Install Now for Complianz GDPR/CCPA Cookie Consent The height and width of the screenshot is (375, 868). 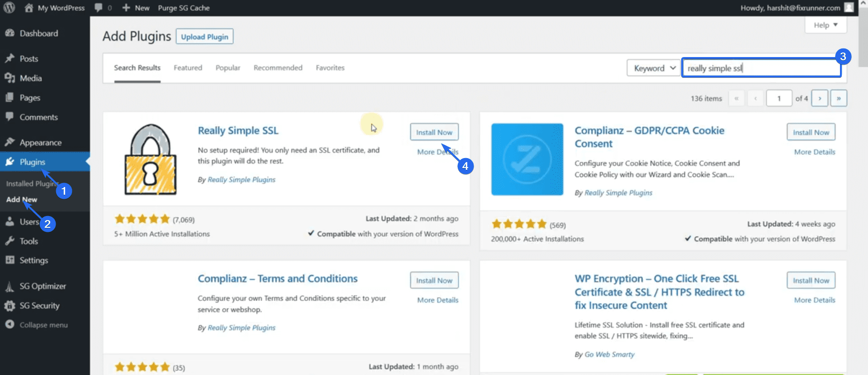[x=811, y=132]
